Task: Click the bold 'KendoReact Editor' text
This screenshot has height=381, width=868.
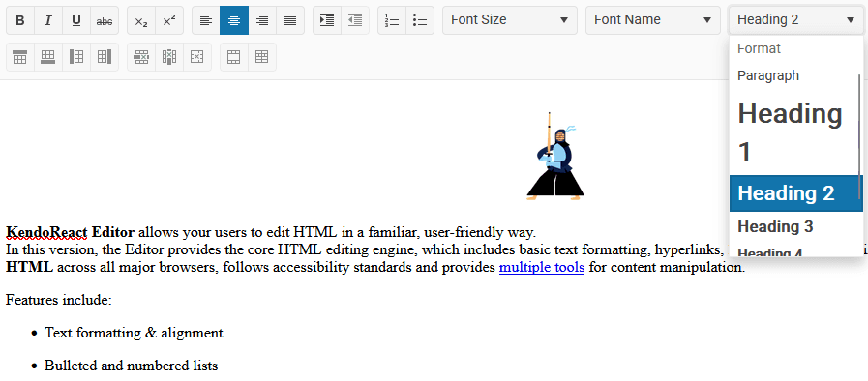Action: pos(70,232)
